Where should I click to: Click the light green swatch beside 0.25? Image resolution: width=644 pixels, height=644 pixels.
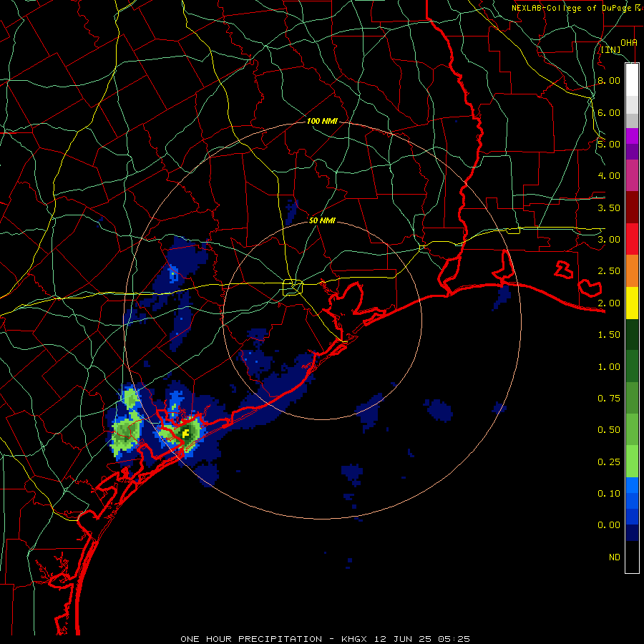click(632, 462)
